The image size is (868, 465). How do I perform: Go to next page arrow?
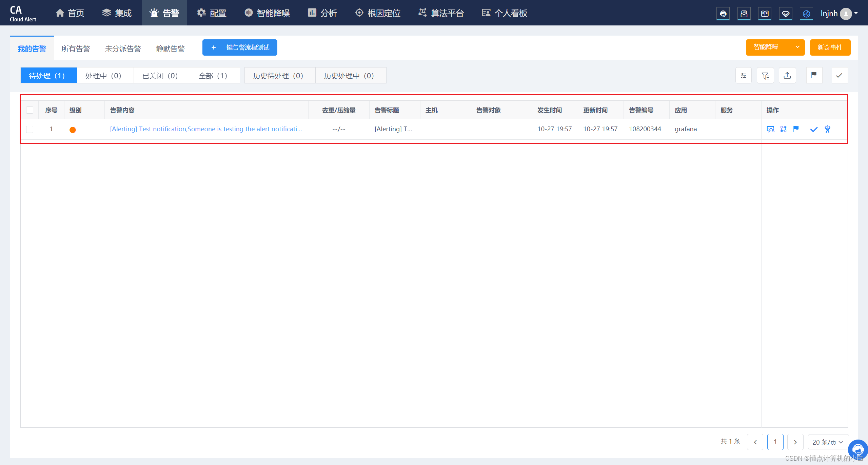tap(795, 442)
